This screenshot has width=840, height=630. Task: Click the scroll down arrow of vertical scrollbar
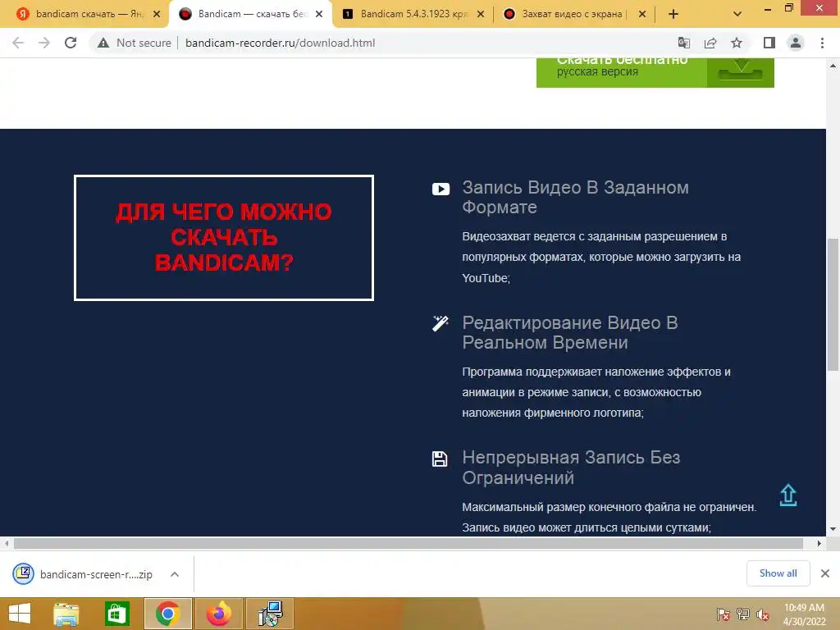[x=833, y=529]
